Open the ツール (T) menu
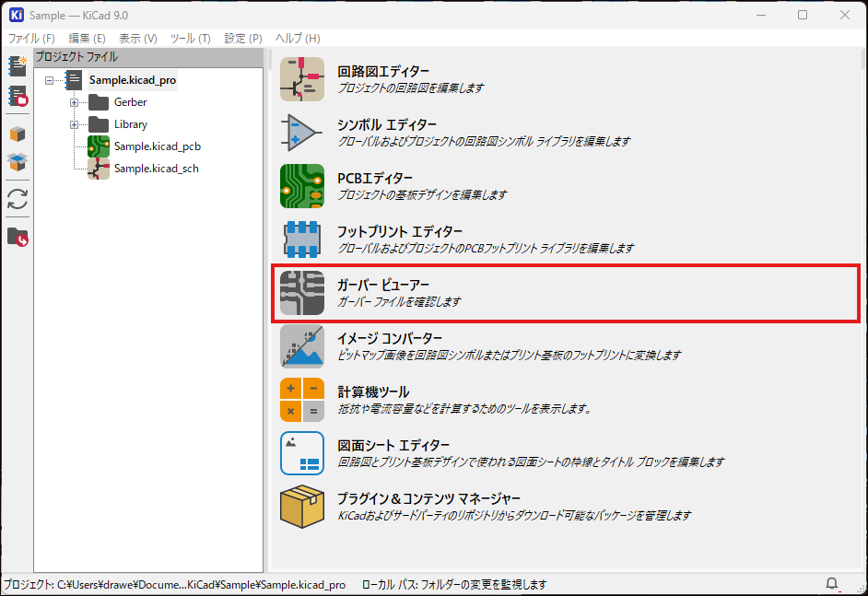 tap(191, 39)
